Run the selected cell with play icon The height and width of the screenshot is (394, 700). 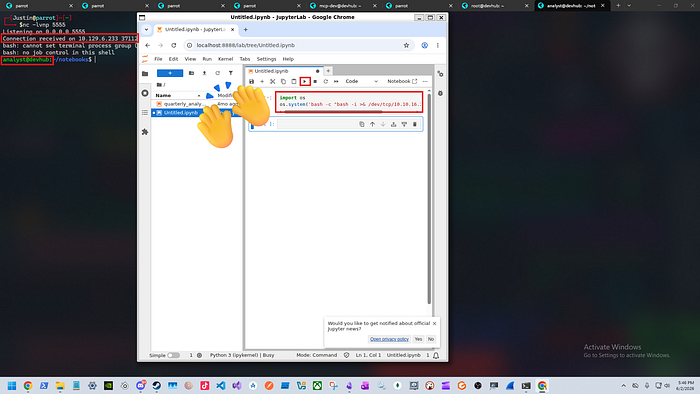(305, 82)
